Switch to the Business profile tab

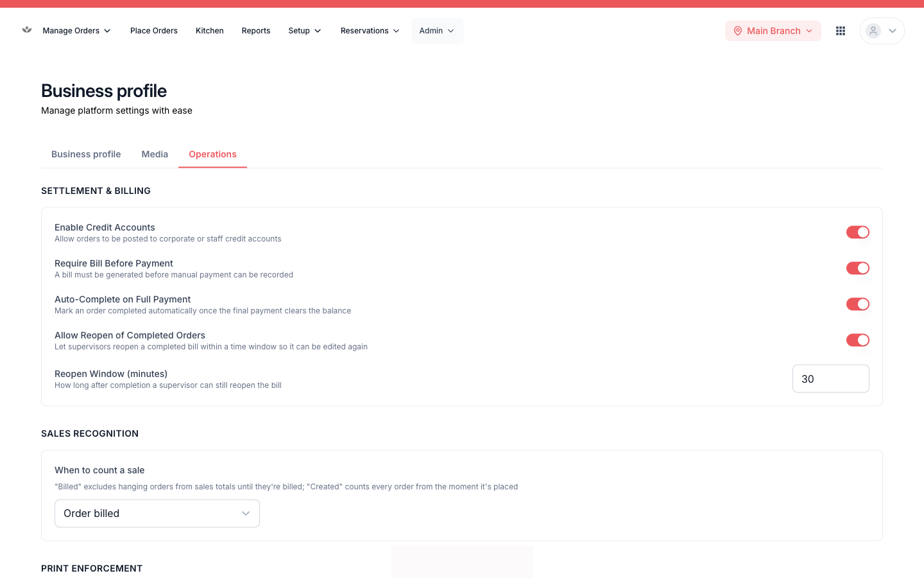click(x=86, y=154)
